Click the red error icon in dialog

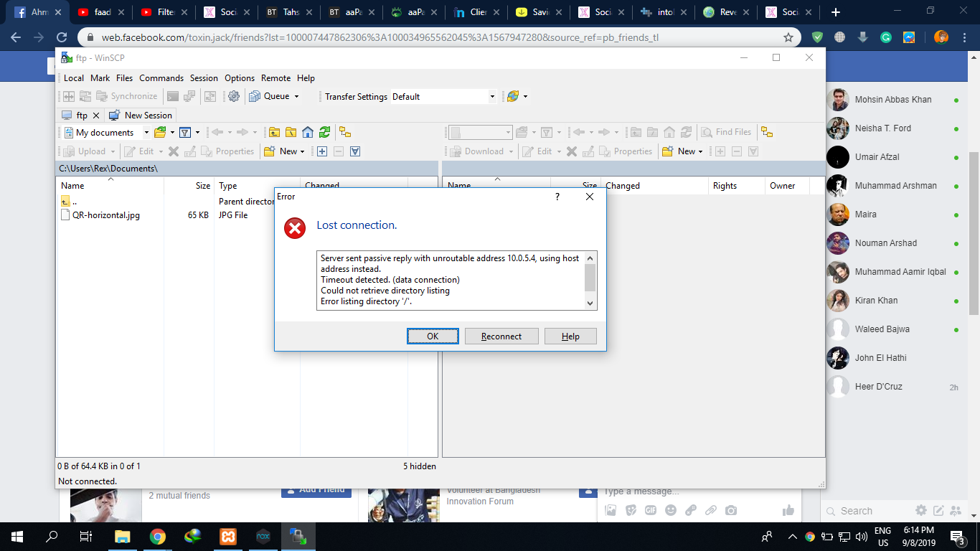pyautogui.click(x=295, y=228)
